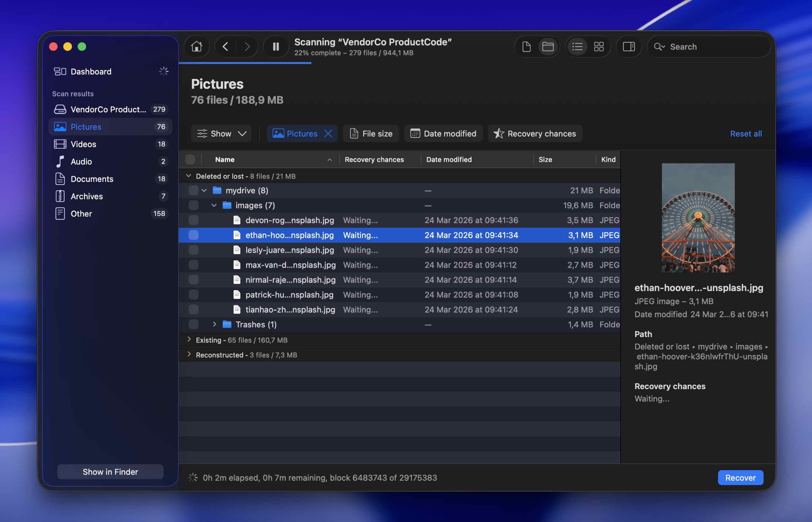Select list view layout
Viewport: 812px width, 522px height.
pos(577,46)
